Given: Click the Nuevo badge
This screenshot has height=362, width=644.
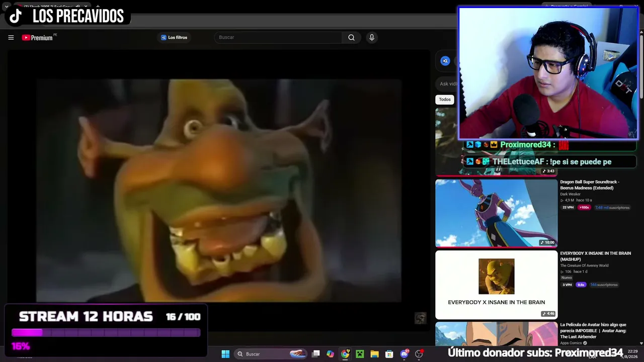Looking at the screenshot, I should pos(567,278).
